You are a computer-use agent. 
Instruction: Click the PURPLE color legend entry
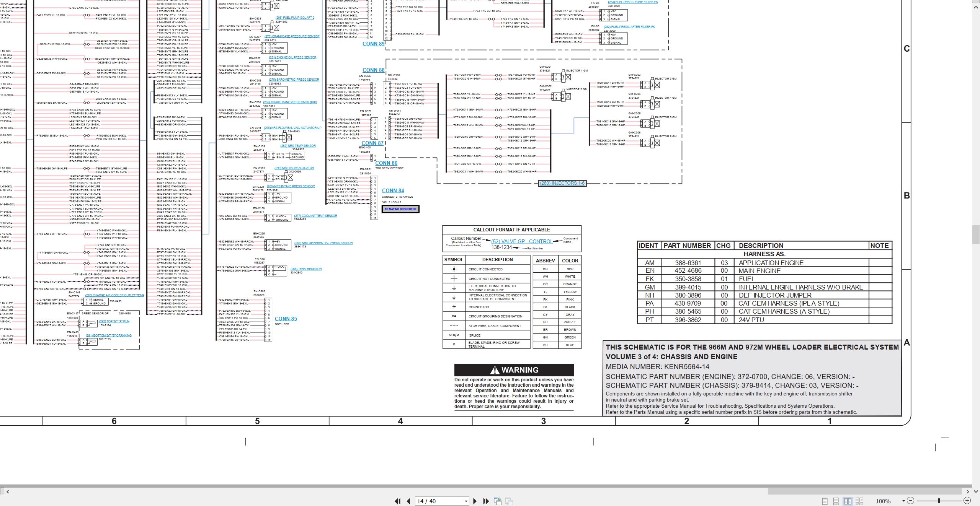(570, 322)
